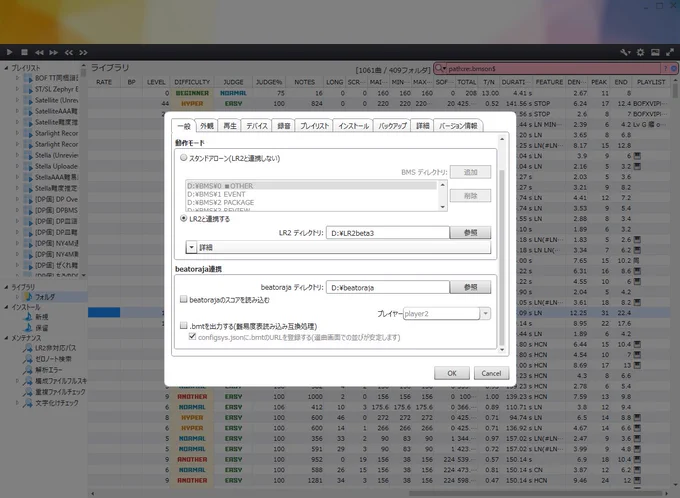The width and height of the screenshot is (680, 498).
Task: Clear the search with the blue round icon
Action: pyautogui.click(x=673, y=69)
